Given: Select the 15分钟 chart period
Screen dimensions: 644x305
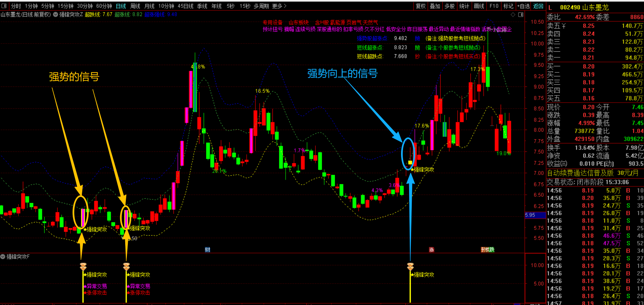Looking at the screenshot, I should click(65, 6).
